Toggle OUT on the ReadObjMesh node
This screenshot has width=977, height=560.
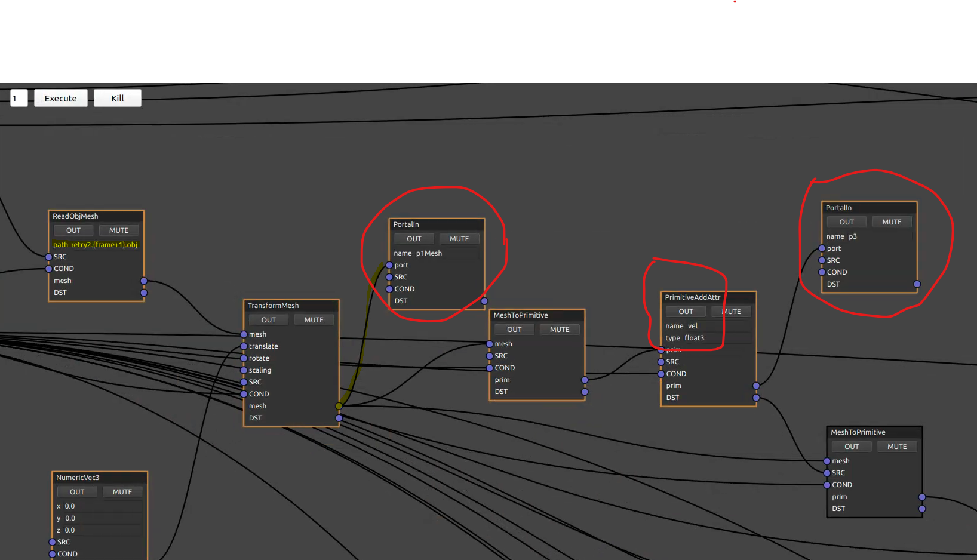tap(73, 230)
